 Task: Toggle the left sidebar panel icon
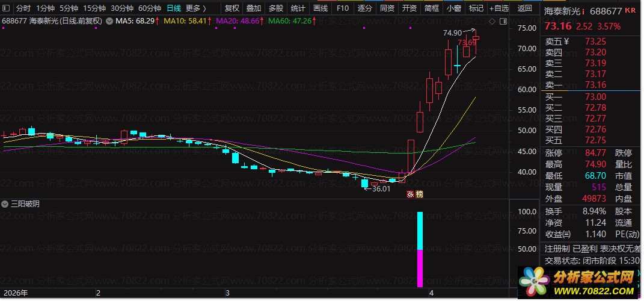pyautogui.click(x=6, y=8)
